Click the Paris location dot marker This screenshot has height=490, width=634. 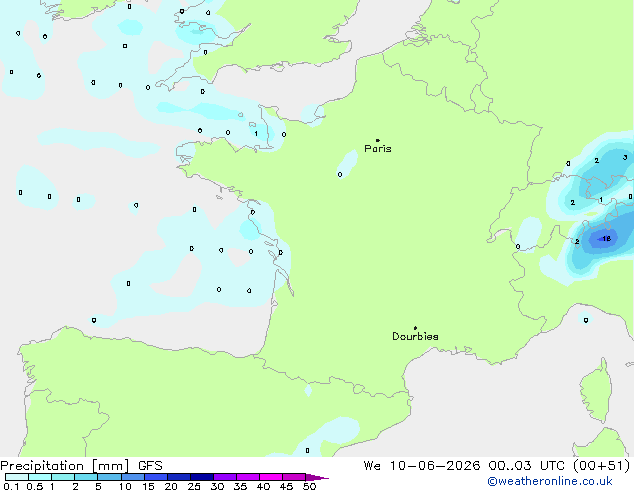378,140
